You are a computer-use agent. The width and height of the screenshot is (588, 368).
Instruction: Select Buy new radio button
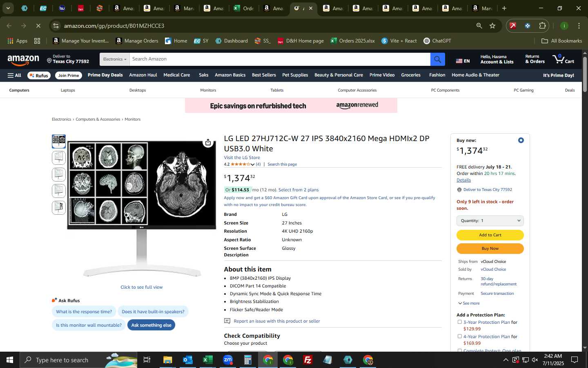tap(521, 140)
